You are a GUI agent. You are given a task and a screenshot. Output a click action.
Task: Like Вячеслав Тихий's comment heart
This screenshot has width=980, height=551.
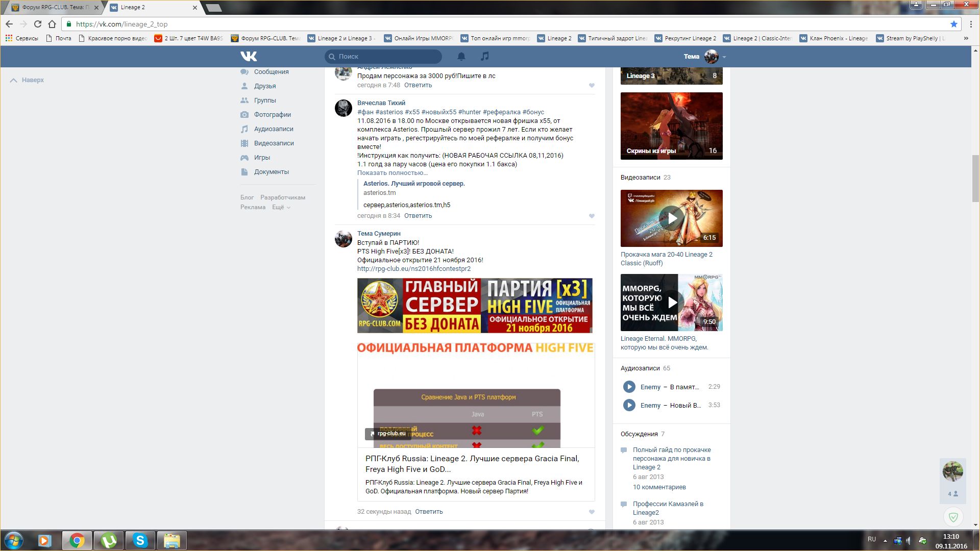point(592,216)
